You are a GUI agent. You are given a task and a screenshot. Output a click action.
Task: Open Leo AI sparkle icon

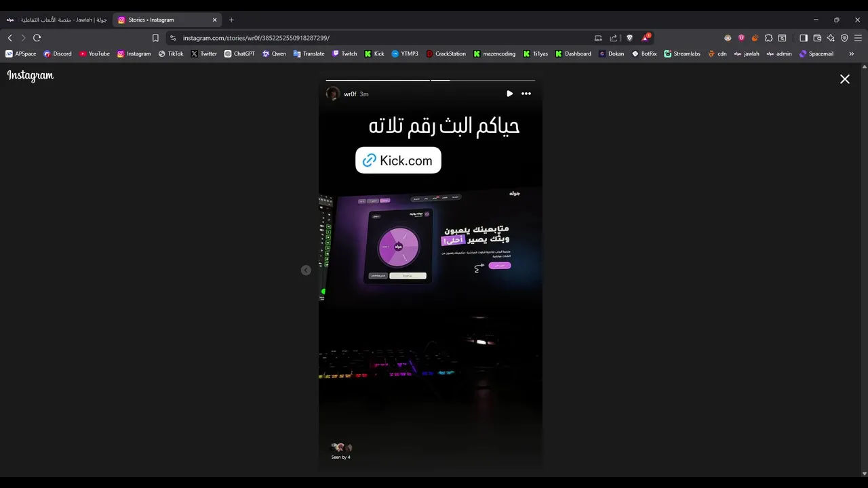click(831, 38)
